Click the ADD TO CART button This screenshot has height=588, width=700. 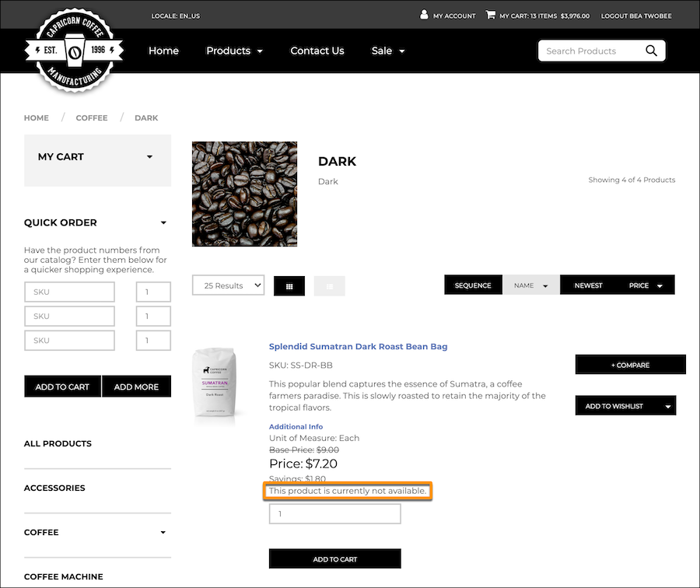pyautogui.click(x=334, y=558)
